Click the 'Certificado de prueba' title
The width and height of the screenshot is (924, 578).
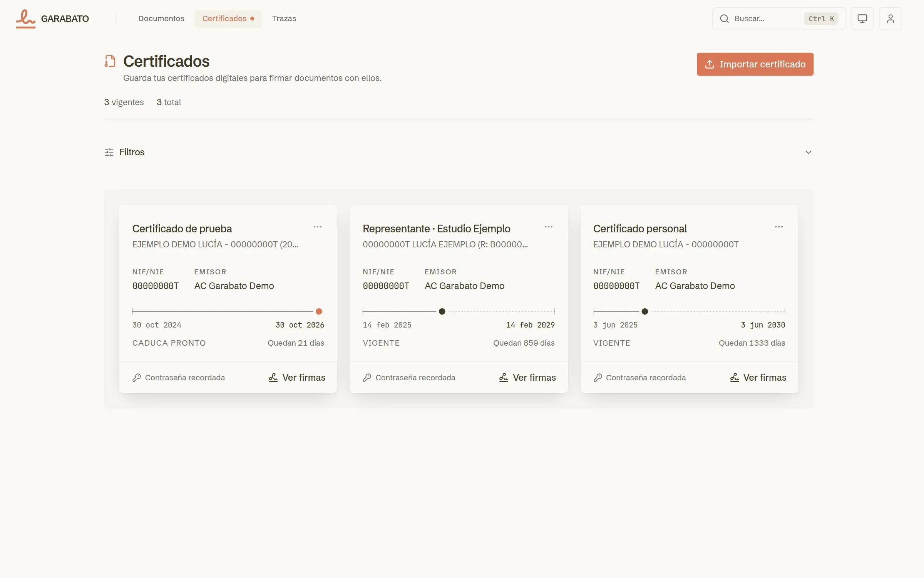[x=182, y=229]
